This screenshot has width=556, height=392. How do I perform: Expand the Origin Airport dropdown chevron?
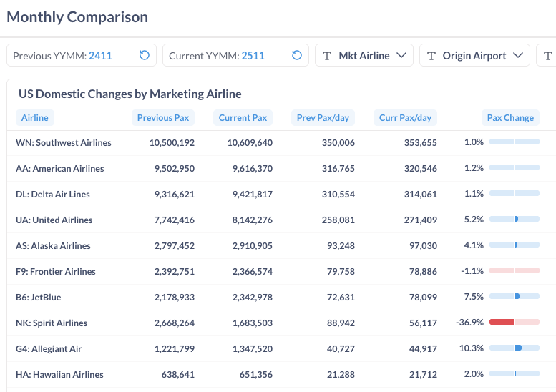(518, 56)
